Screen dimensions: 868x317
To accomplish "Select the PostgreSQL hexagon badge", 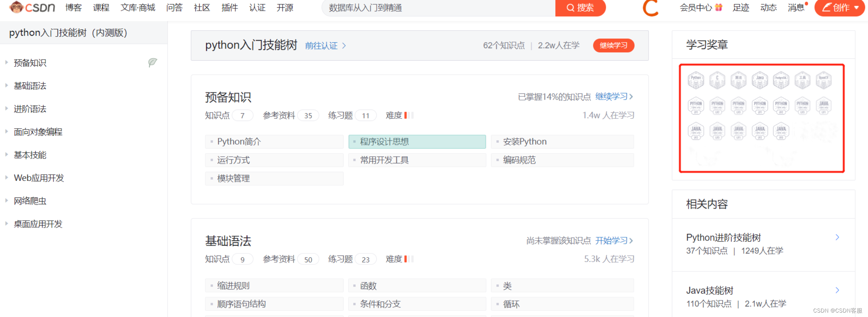I will [x=781, y=80].
